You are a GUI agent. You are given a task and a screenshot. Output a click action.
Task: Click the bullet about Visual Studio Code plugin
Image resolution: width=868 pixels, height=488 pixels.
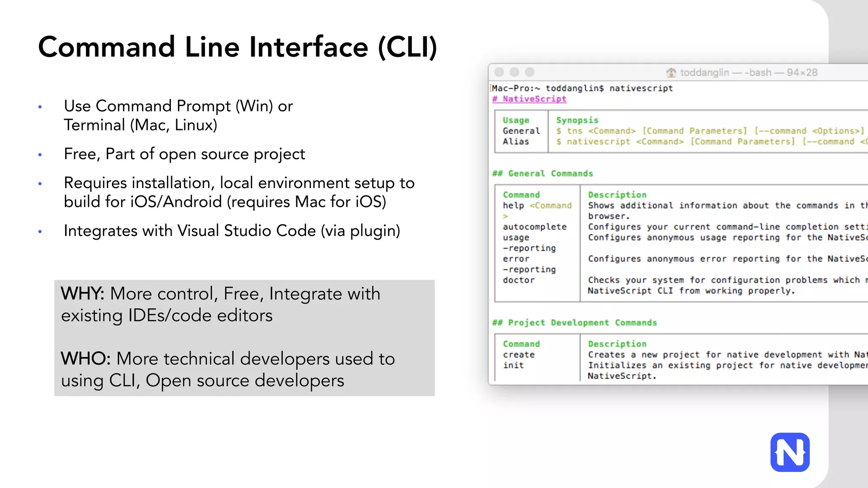[x=232, y=231]
